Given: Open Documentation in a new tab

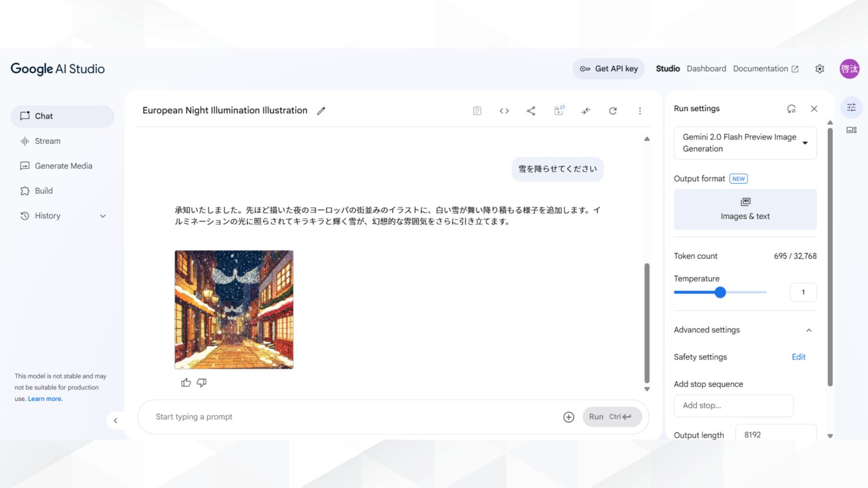Looking at the screenshot, I should coord(765,69).
